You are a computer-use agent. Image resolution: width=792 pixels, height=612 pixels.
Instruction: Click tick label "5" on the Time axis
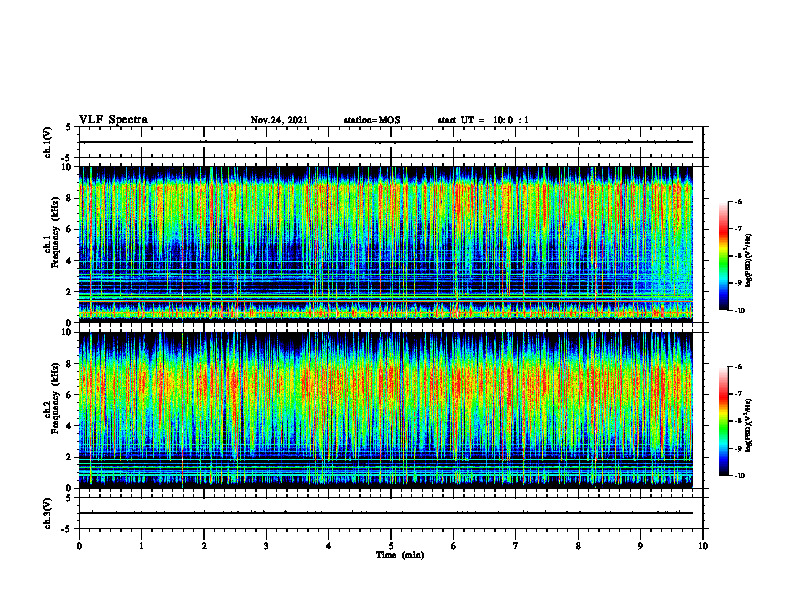(391, 546)
